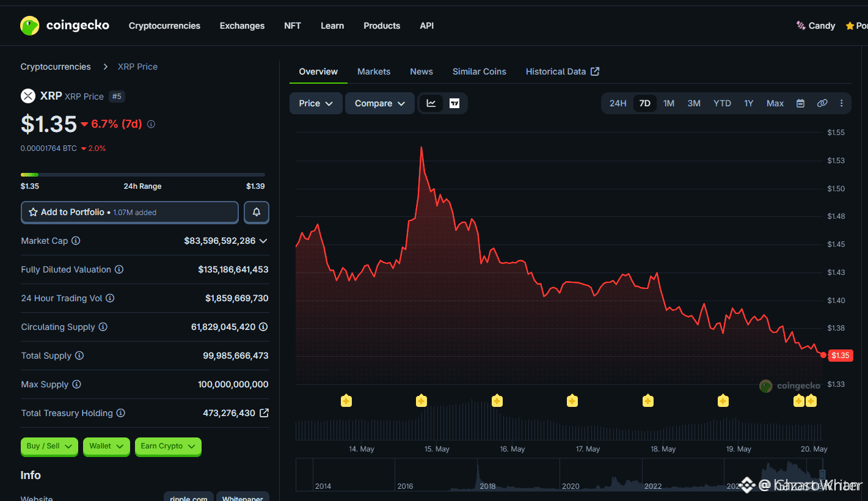868x501 pixels.
Task: Switch to line chart view icon
Action: [431, 103]
